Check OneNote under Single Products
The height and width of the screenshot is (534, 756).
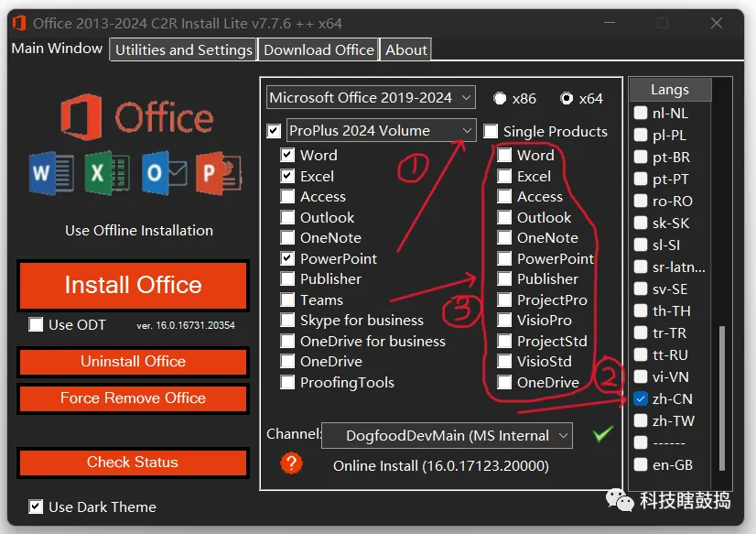[x=504, y=237]
